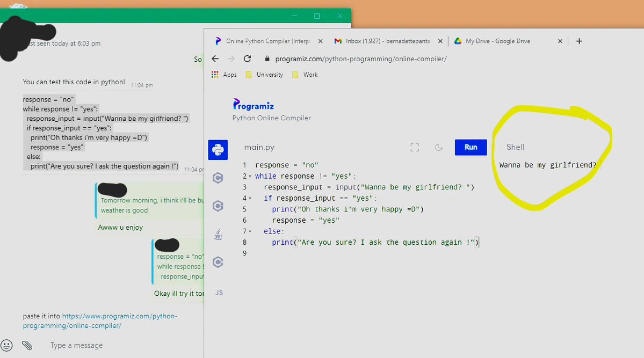Click the Type a message input field
The image size is (644, 358).
pos(76,346)
